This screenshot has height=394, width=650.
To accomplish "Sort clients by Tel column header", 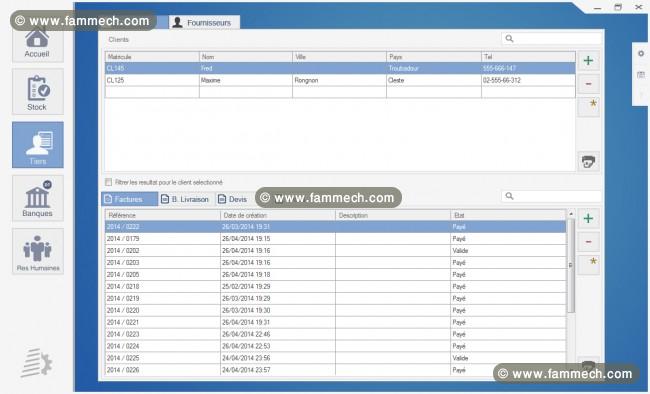I will point(528,57).
